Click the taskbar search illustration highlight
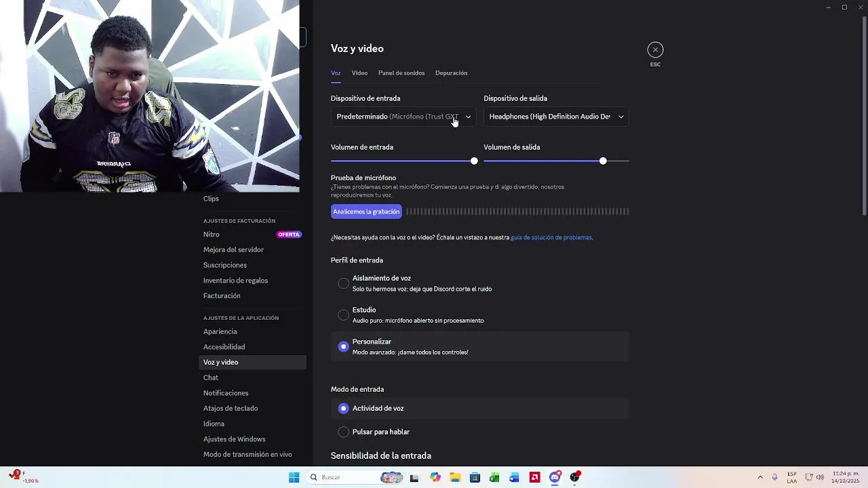 pyautogui.click(x=392, y=478)
